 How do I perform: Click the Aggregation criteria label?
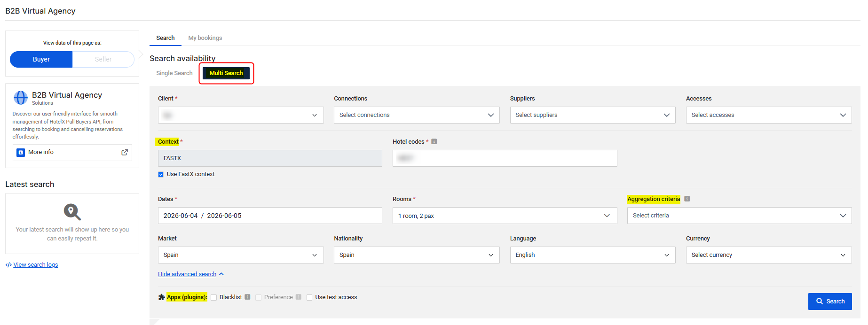(654, 199)
